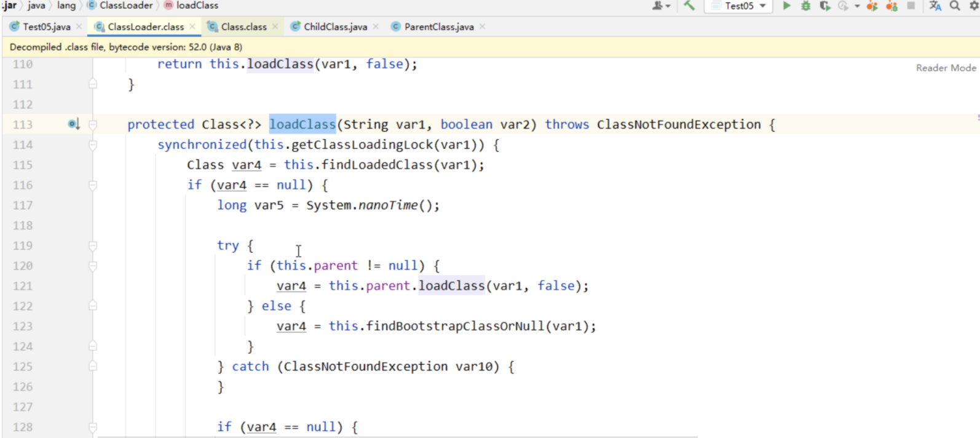The image size is (980, 438).
Task: Click the gray Stop button
Action: (911, 6)
